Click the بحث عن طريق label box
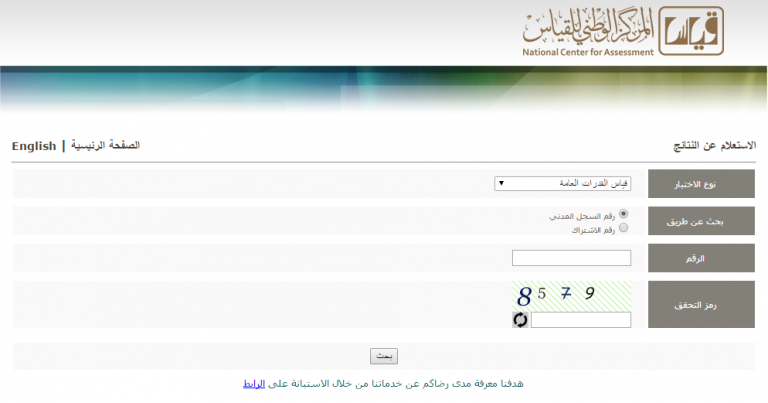 click(x=701, y=221)
